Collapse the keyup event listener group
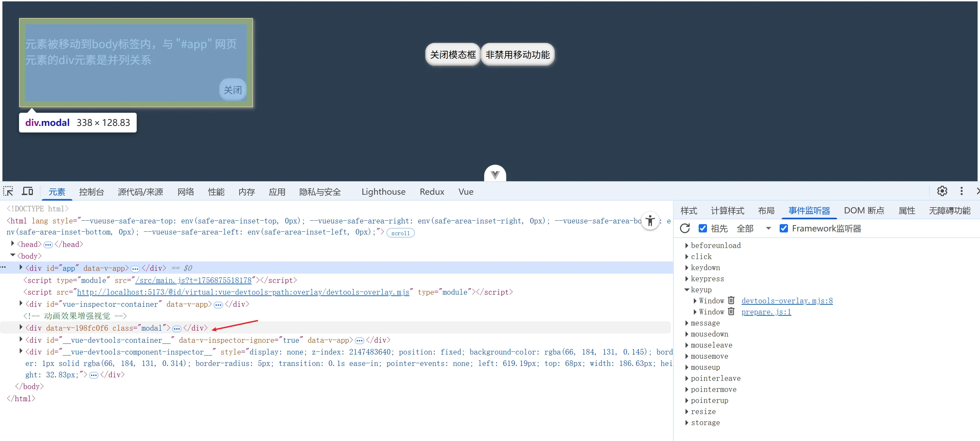Image resolution: width=980 pixels, height=441 pixels. click(687, 290)
